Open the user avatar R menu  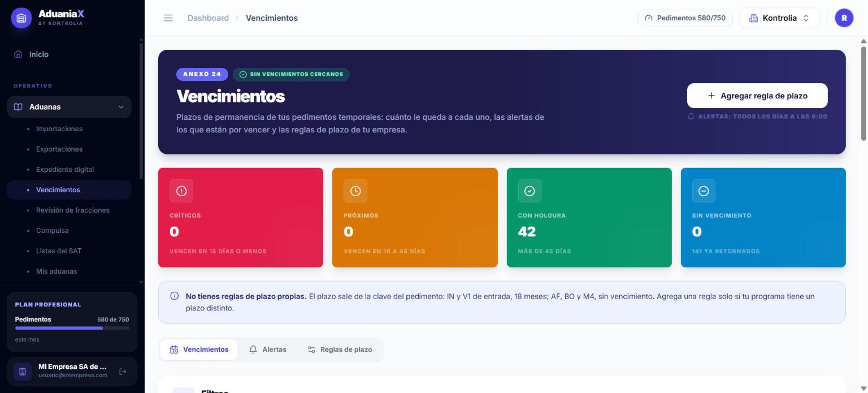click(844, 18)
